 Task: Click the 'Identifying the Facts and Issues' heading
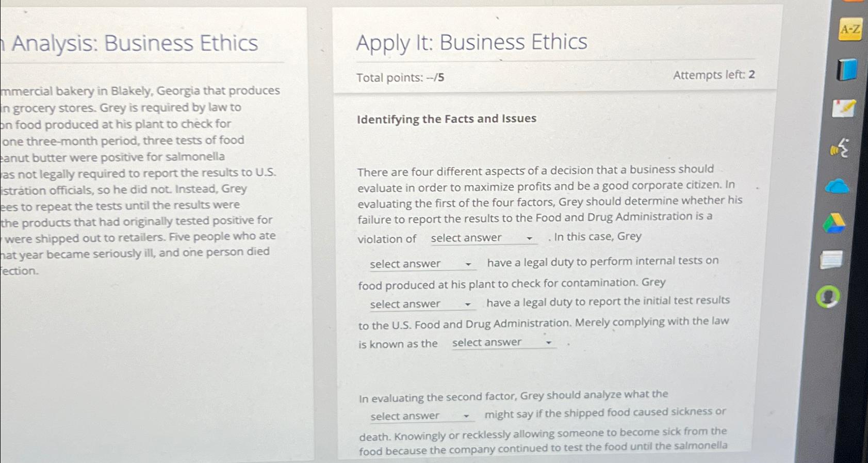coord(446,119)
